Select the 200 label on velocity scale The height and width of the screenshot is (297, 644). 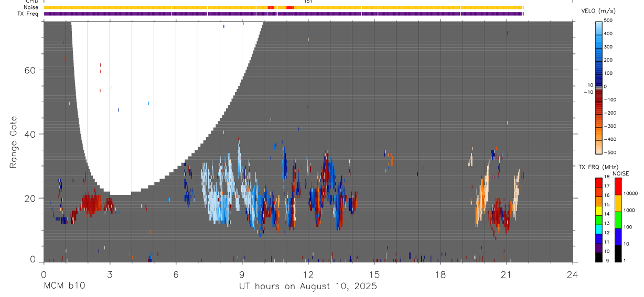[609, 60]
